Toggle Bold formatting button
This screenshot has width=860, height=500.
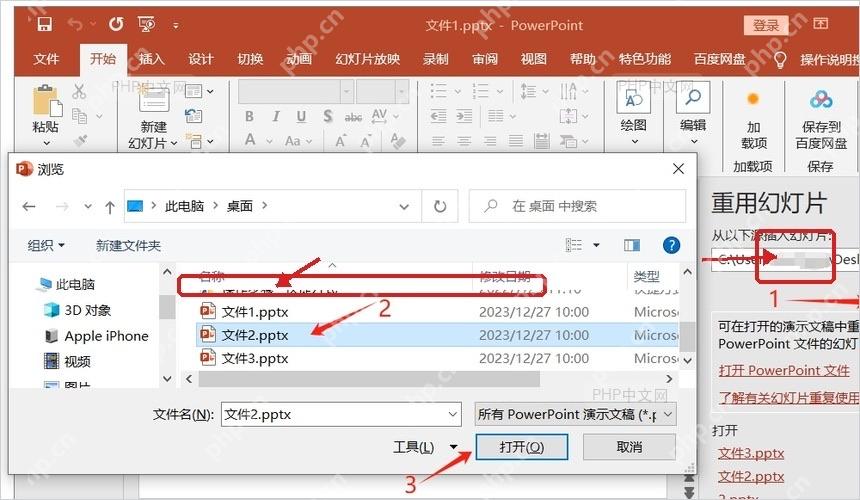[250, 116]
